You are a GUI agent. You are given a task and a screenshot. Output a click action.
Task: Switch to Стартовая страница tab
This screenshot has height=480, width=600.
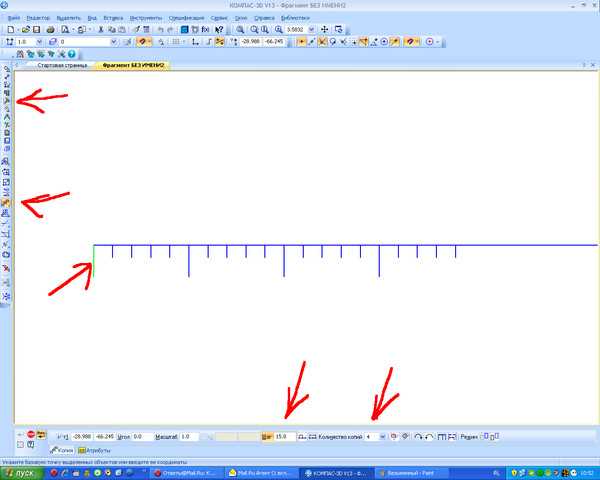point(62,65)
